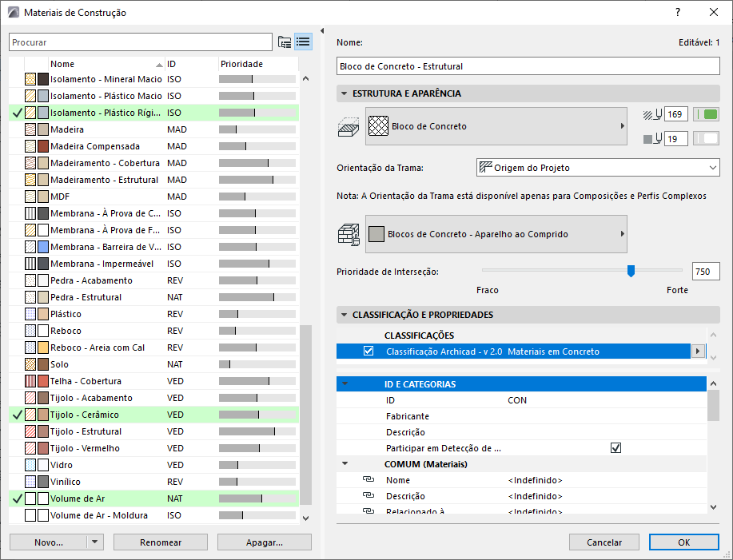This screenshot has height=560, width=733.
Task: Open green foreground pen color swatch
Action: [x=706, y=114]
